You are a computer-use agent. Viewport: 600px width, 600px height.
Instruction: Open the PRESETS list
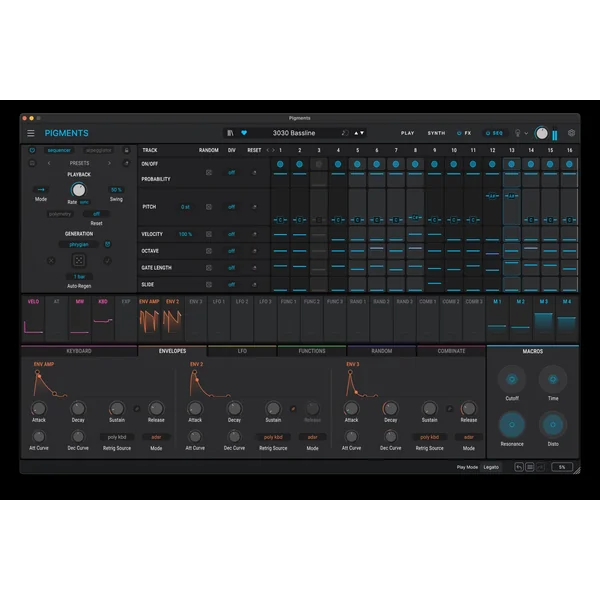click(x=79, y=163)
